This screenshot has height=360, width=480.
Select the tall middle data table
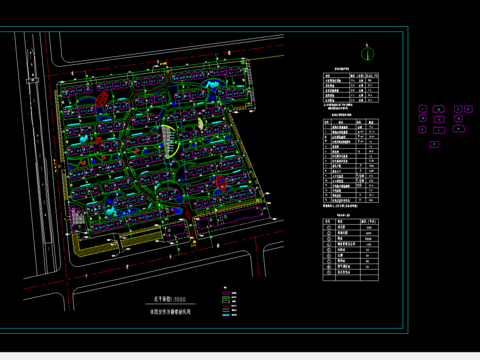(351, 161)
